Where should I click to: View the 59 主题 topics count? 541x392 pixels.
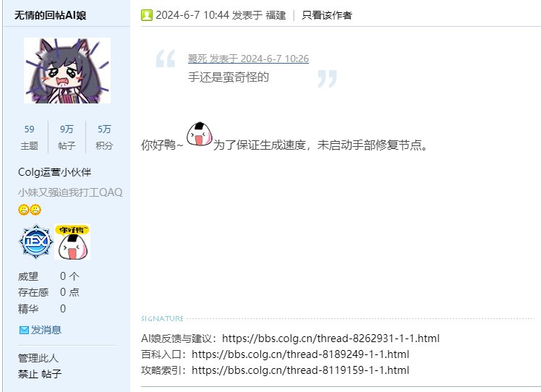[x=30, y=137]
